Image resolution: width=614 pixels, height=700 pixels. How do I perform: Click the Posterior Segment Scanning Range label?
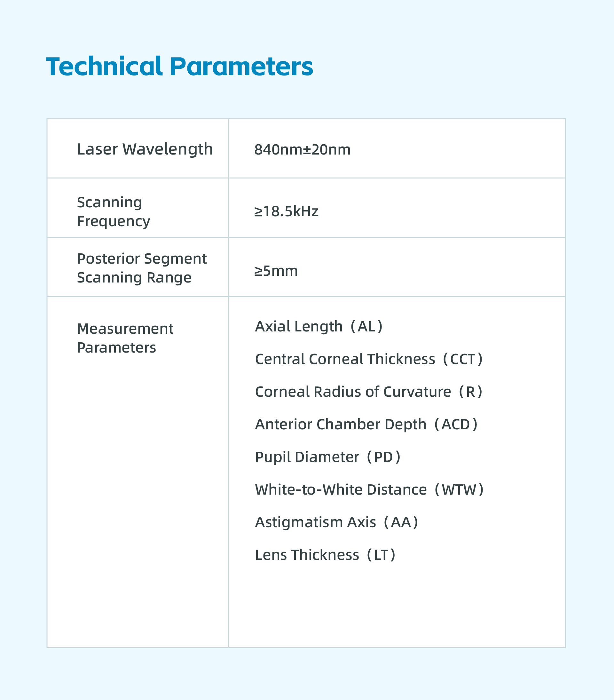pos(141,268)
